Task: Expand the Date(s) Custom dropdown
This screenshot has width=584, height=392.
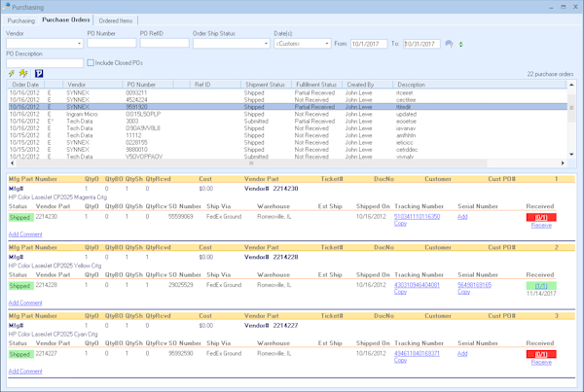Action: [x=327, y=44]
